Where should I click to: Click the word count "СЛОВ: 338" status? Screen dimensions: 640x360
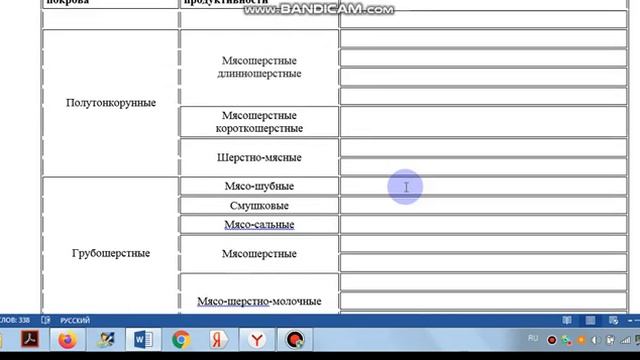pos(15,320)
